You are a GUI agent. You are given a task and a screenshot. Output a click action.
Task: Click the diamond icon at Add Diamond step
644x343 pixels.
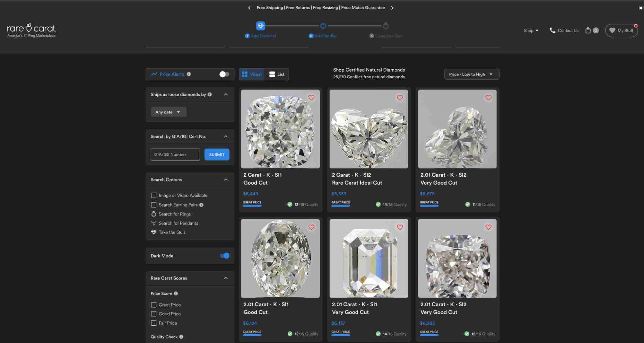pos(260,26)
